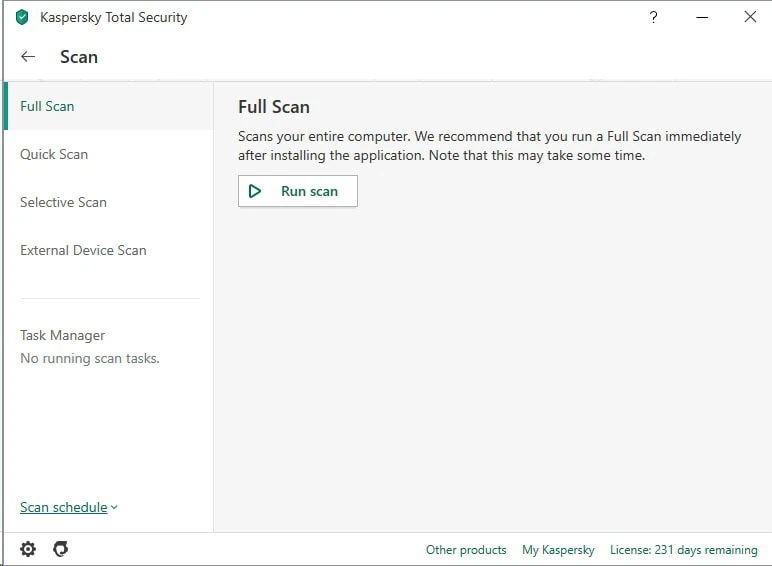Select the Full Scan tab
Viewport: 772px width, 566px height.
tap(47, 106)
